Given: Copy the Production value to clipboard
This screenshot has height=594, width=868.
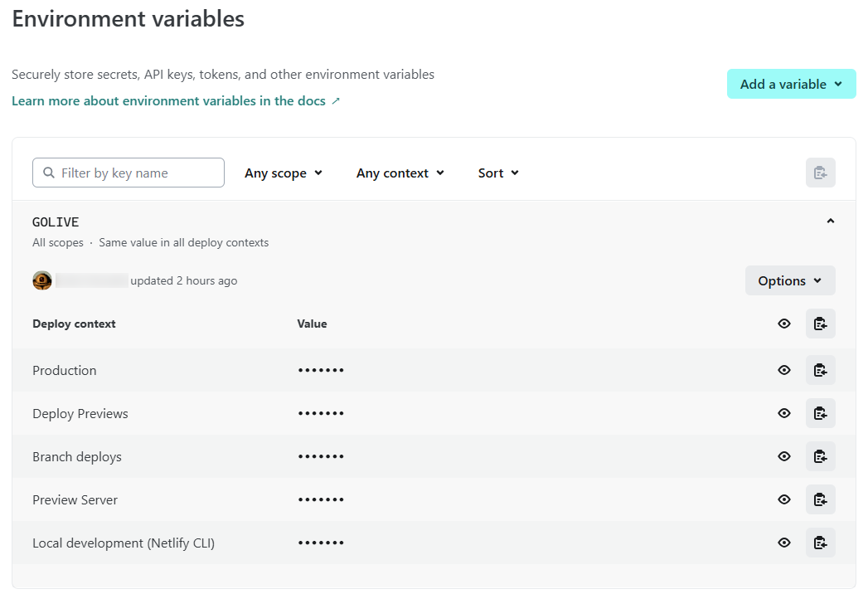Looking at the screenshot, I should (x=820, y=370).
